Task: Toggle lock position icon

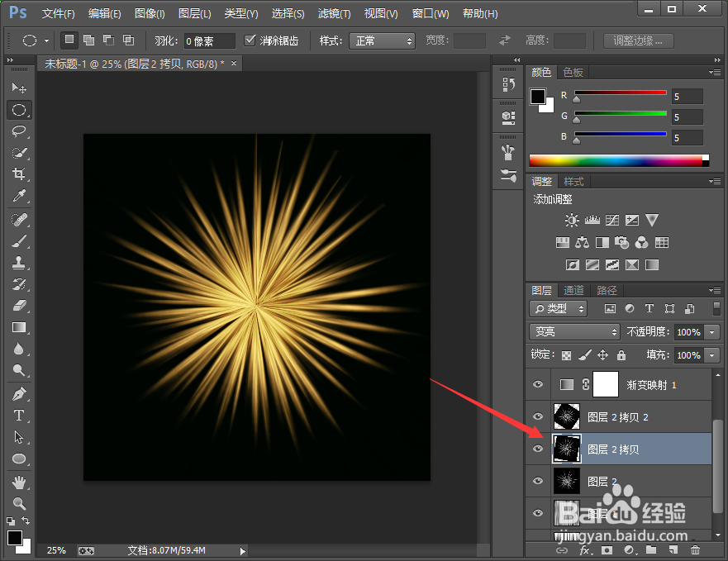Action: (602, 355)
